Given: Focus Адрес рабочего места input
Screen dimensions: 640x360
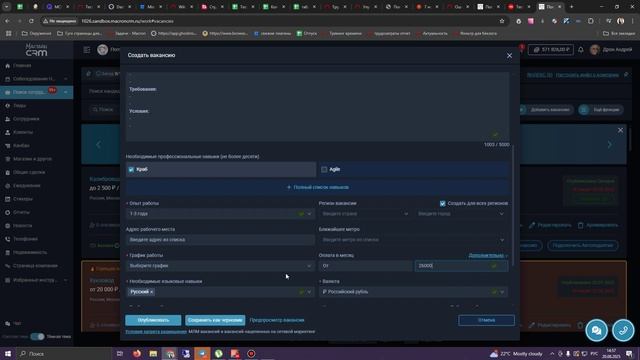Looking at the screenshot, I should coord(220,240).
